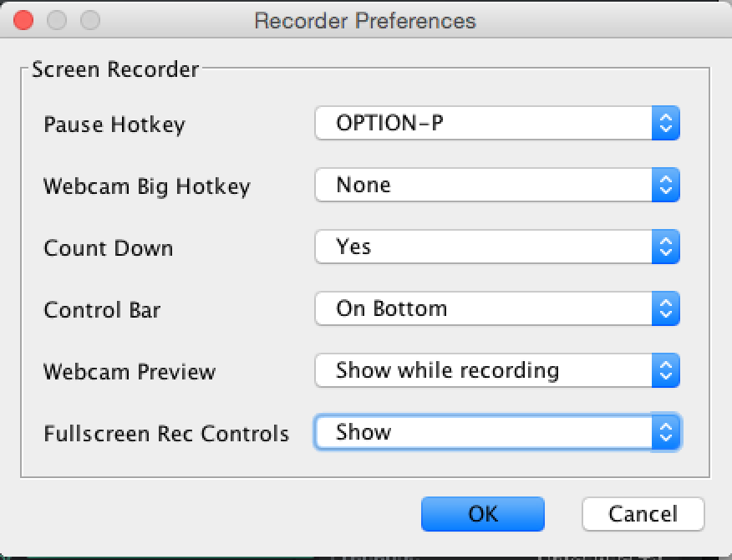
Task: Confirm preferences with the OK button
Action: pyautogui.click(x=483, y=514)
